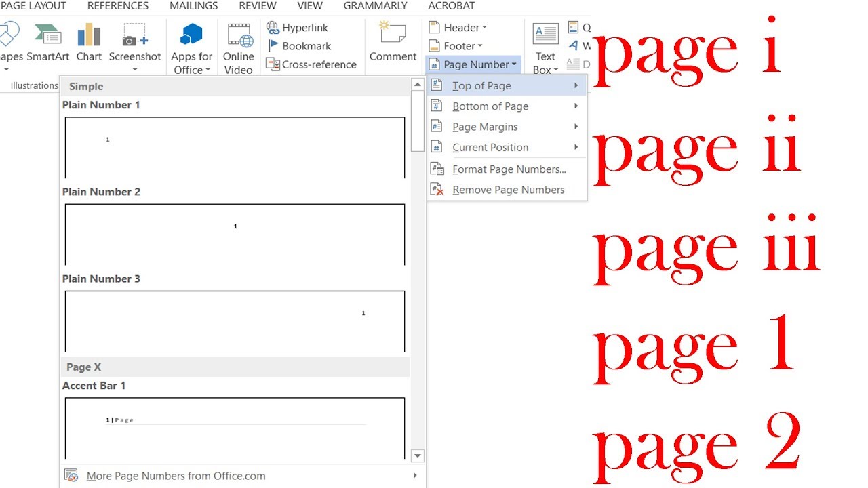Open the Page Number dropdown
This screenshot has height=488, width=868.
pos(473,64)
